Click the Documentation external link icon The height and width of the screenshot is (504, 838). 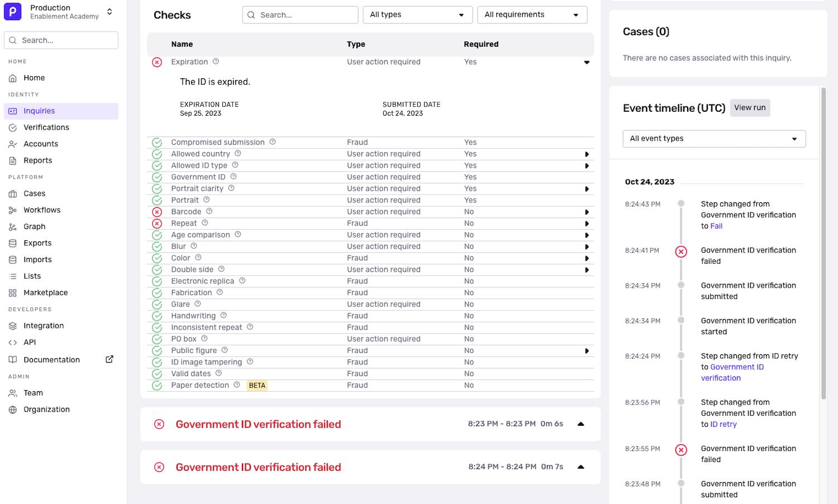pyautogui.click(x=109, y=359)
